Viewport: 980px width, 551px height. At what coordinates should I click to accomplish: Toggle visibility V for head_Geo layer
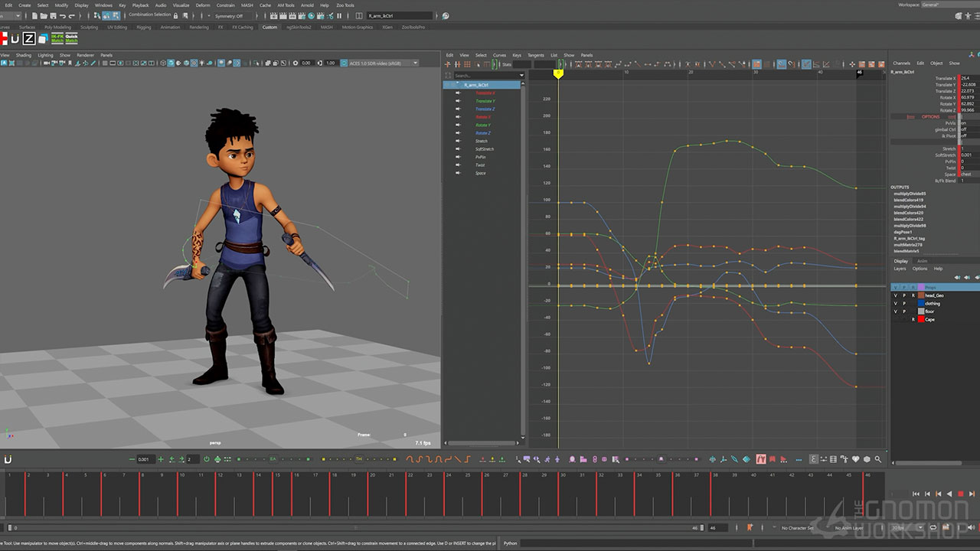click(896, 295)
